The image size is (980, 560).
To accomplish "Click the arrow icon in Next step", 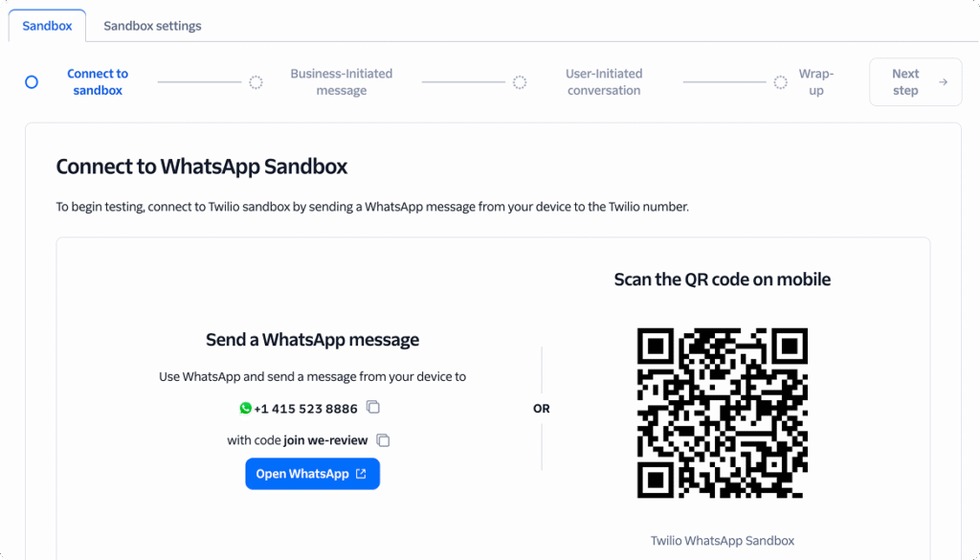I will coord(944,82).
